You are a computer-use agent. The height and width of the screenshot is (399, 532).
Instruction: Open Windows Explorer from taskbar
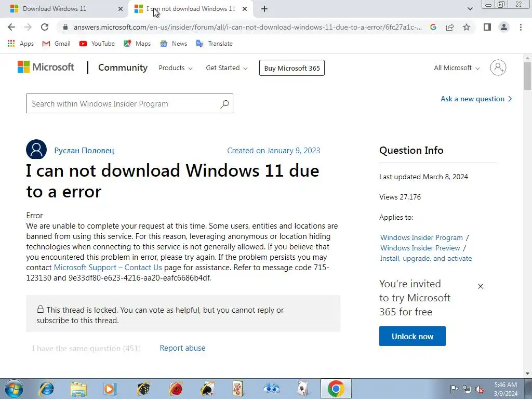78,389
